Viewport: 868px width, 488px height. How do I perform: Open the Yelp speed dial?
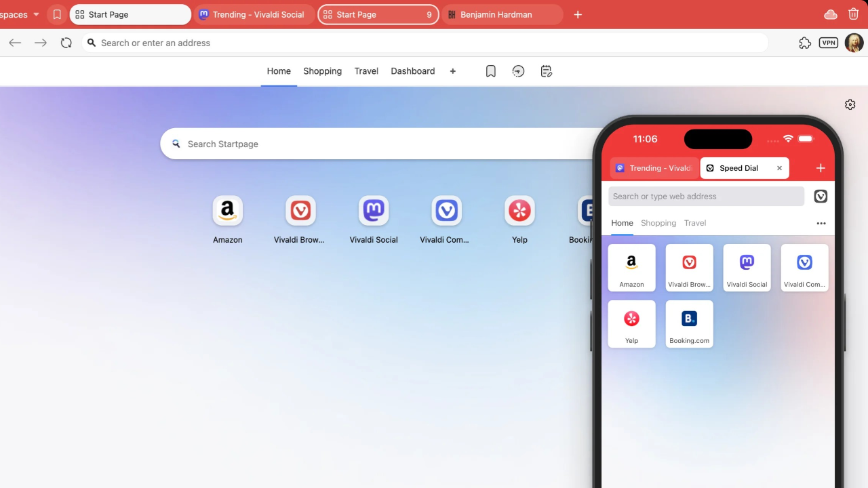pyautogui.click(x=519, y=212)
